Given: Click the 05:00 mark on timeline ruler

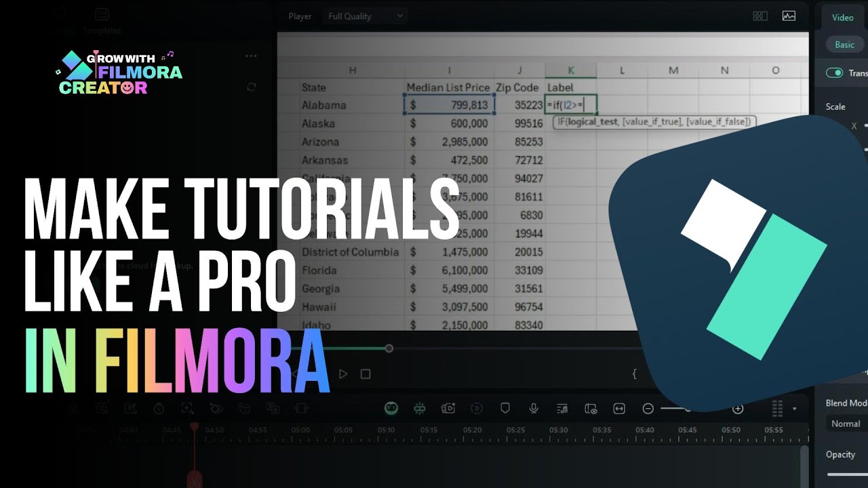Looking at the screenshot, I should coord(300,430).
